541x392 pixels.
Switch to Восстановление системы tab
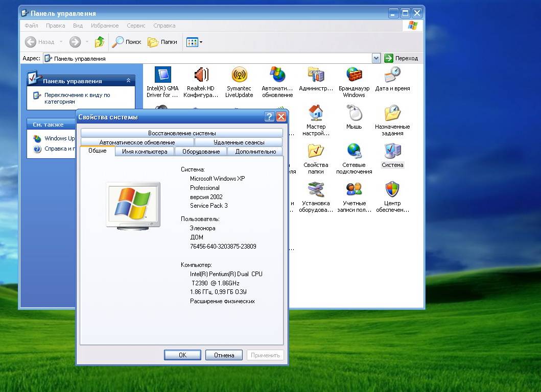(x=182, y=133)
